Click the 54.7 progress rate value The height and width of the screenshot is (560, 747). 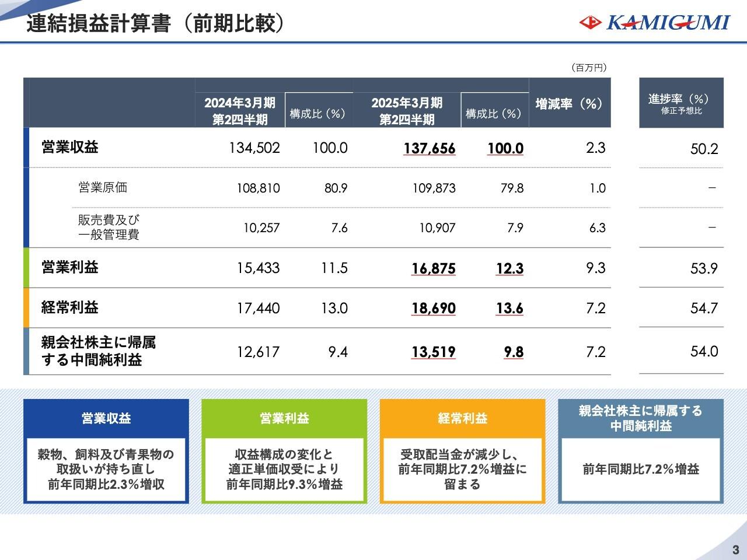[x=704, y=308]
